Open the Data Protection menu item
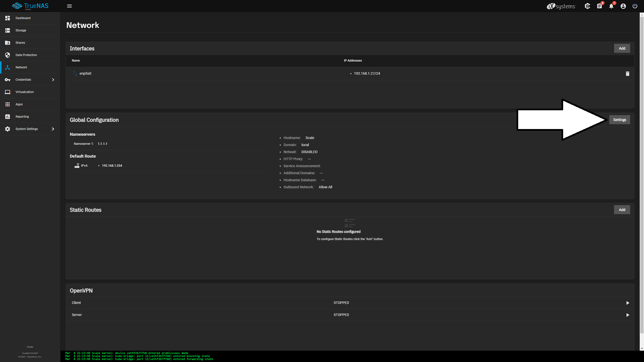Viewport: 644px width, 362px height. click(x=30, y=55)
